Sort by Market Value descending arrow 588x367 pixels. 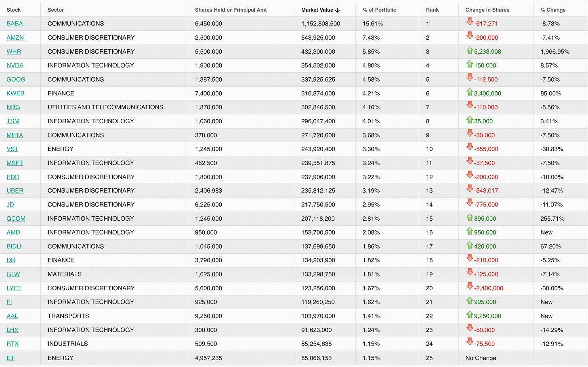[337, 10]
